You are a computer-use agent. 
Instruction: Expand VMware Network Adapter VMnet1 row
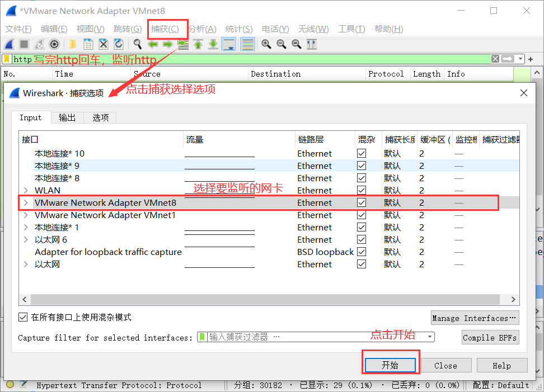point(26,215)
